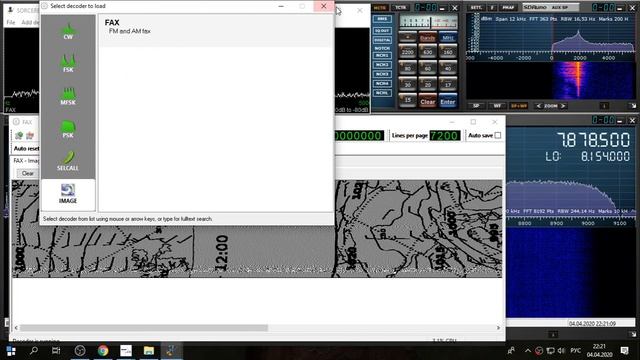Open File Explorer from taskbar
The width and height of the screenshot is (640, 360).
[149, 351]
